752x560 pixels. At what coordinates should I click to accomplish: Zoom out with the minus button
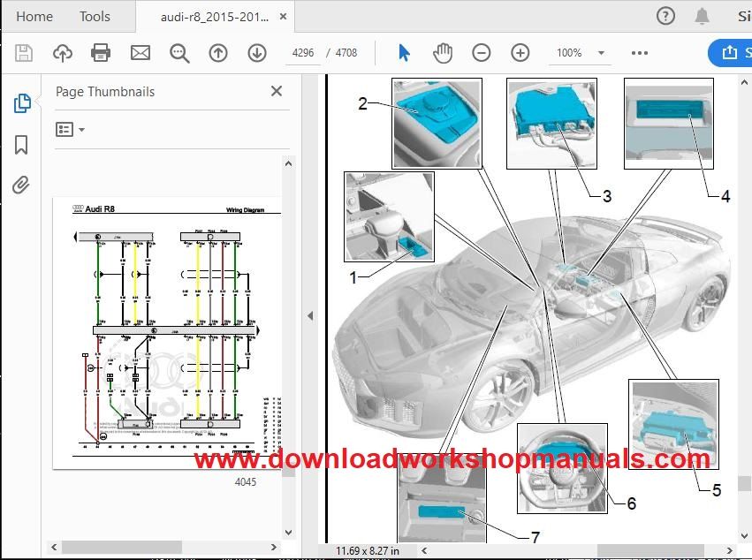coord(481,53)
